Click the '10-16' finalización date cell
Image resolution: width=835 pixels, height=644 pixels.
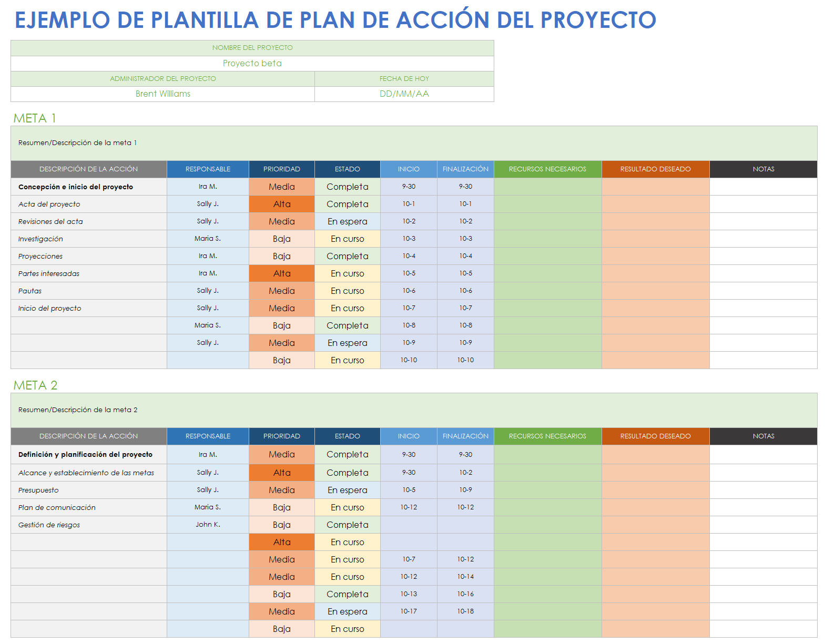pyautogui.click(x=465, y=594)
